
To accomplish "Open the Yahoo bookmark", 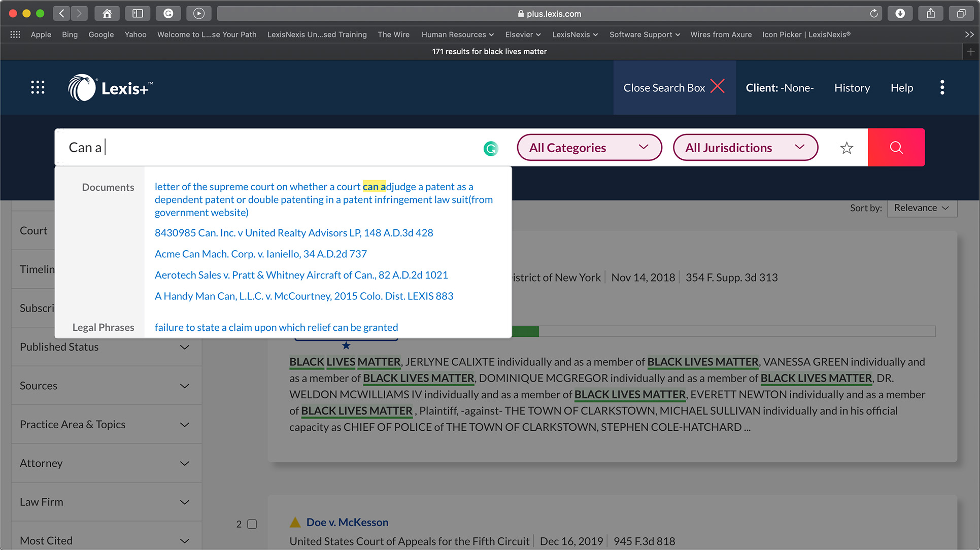I will tap(136, 35).
